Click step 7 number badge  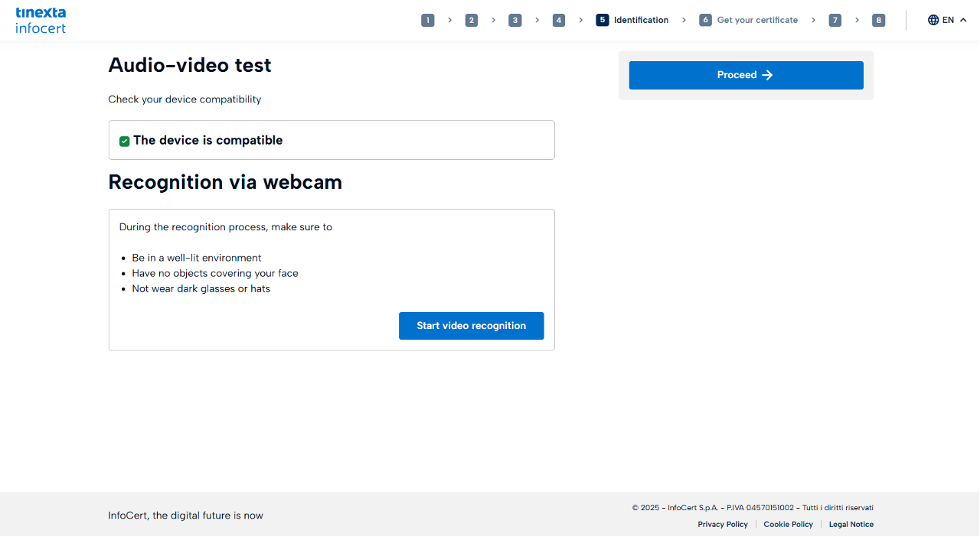(x=835, y=21)
